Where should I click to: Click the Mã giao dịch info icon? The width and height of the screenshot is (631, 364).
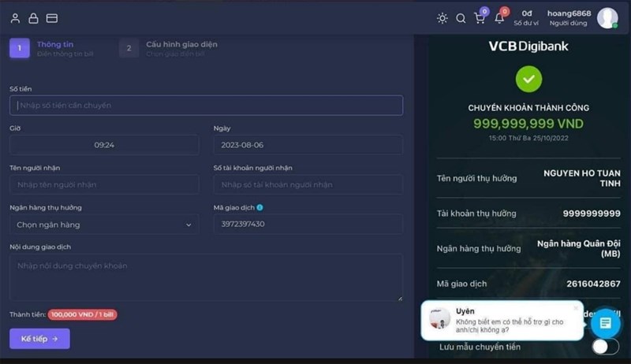[260, 207]
